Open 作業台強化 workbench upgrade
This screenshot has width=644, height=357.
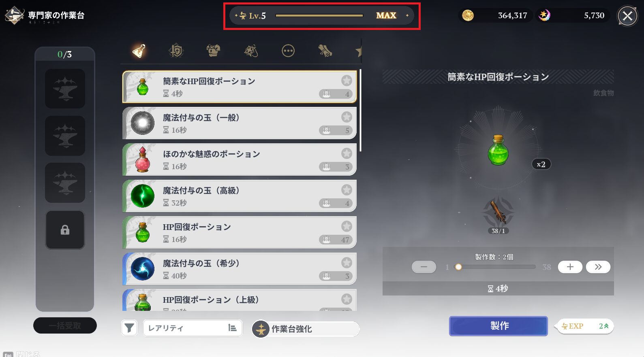(306, 329)
